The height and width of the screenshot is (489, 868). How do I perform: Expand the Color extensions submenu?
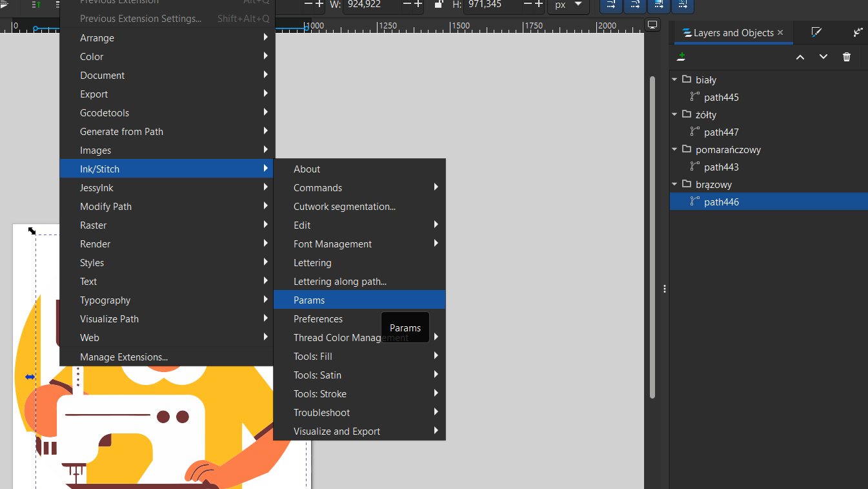(x=167, y=57)
